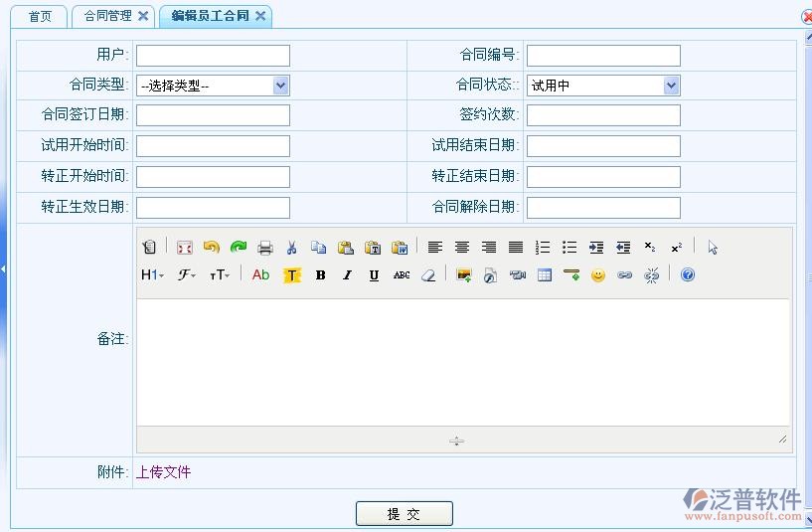Open editor help with question mark icon
Viewport: 812px width, 532px height.
pyautogui.click(x=687, y=275)
